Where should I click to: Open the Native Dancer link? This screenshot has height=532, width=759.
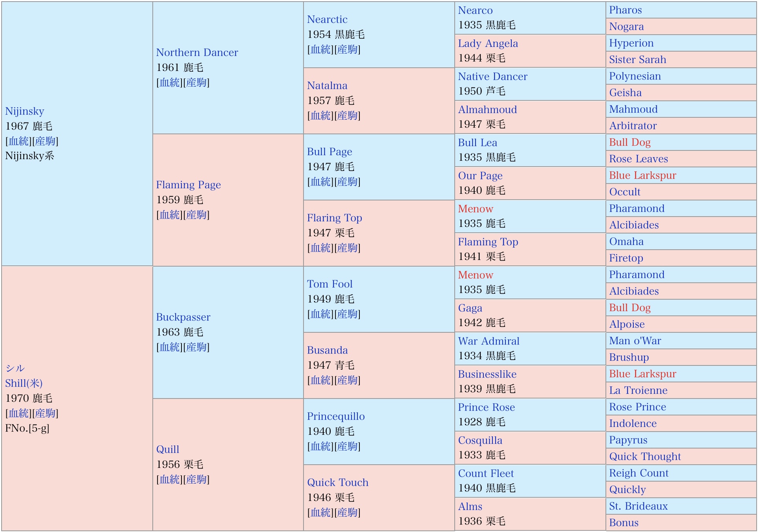pos(492,77)
